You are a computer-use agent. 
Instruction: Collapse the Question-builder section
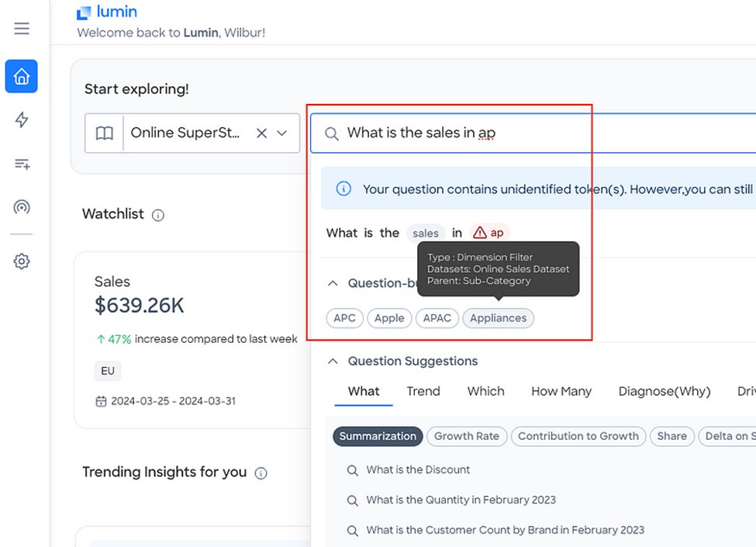click(333, 283)
